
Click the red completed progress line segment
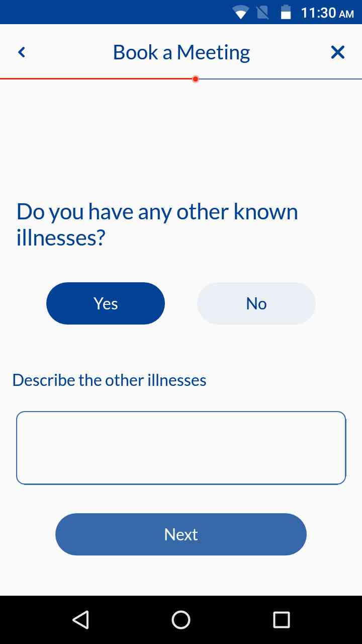(96, 79)
